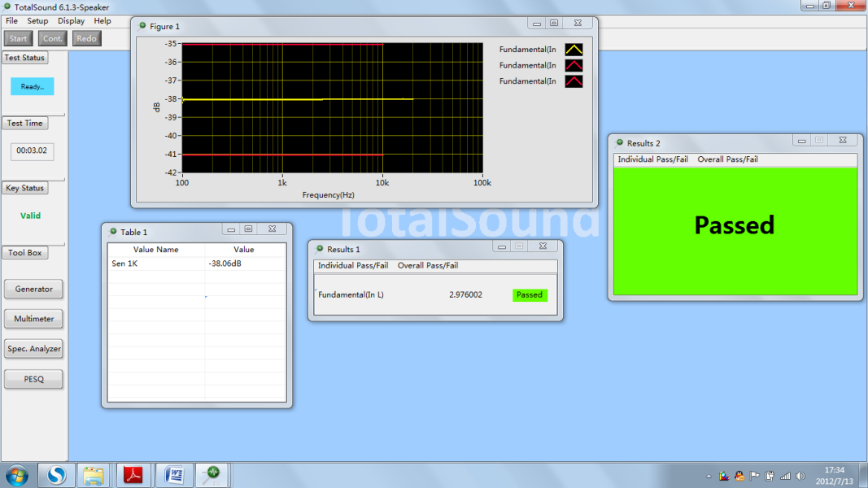Open the Sogou browser taskbar icon
Image resolution: width=868 pixels, height=488 pixels.
tap(55, 474)
